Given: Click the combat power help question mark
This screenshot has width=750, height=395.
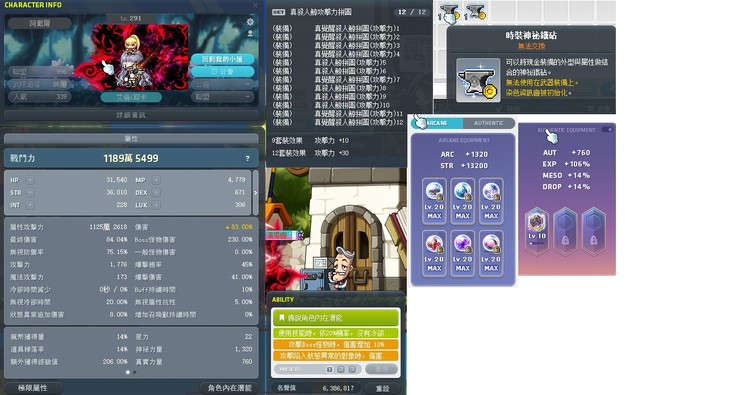Looking at the screenshot, I should click(247, 158).
